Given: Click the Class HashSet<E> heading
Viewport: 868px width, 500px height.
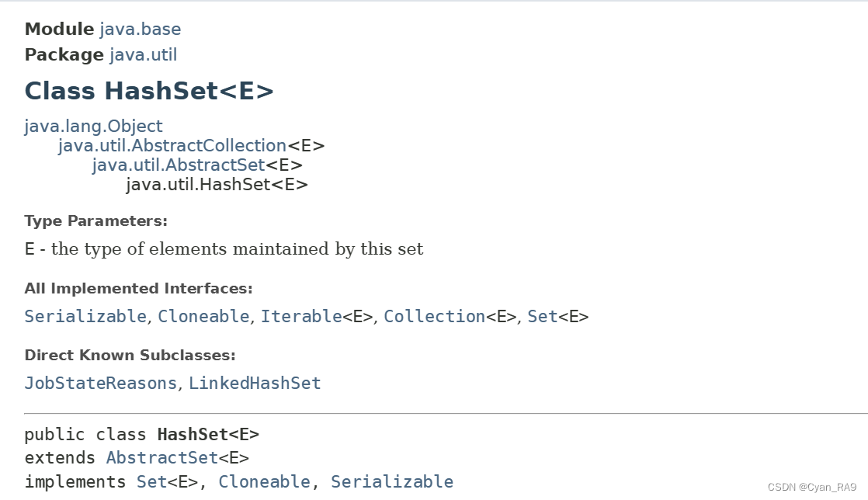Looking at the screenshot, I should (x=149, y=91).
